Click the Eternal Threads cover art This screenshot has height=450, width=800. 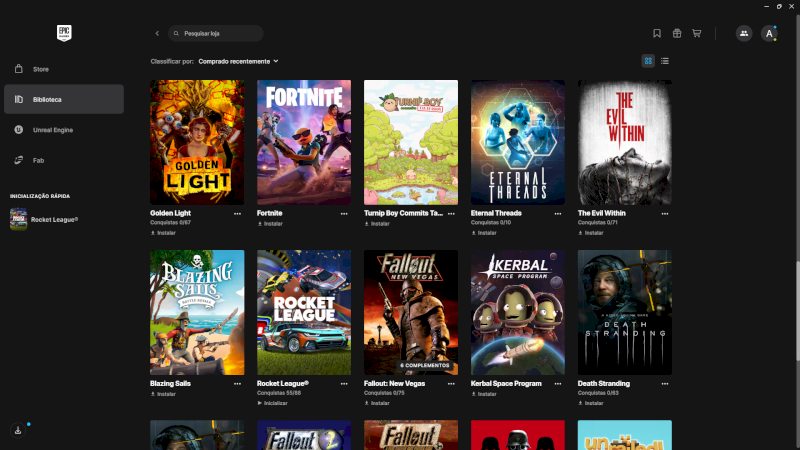[518, 142]
